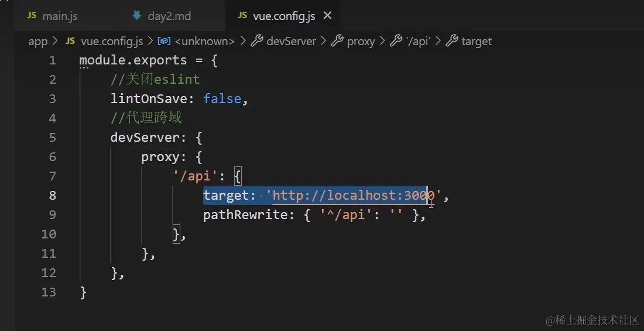Click the <unknown> breadcrumb segment

click(x=204, y=42)
